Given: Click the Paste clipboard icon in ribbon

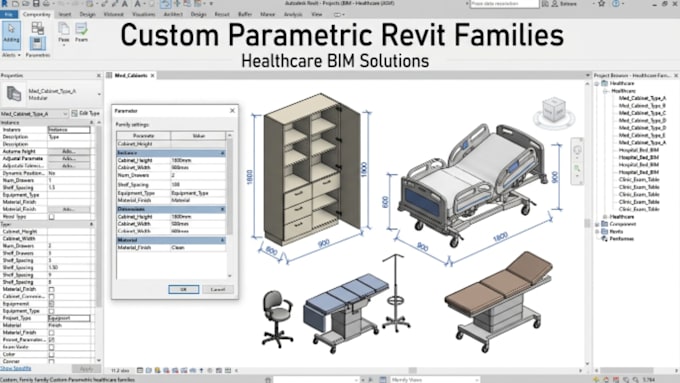Looking at the screenshot, I should 64,29.
